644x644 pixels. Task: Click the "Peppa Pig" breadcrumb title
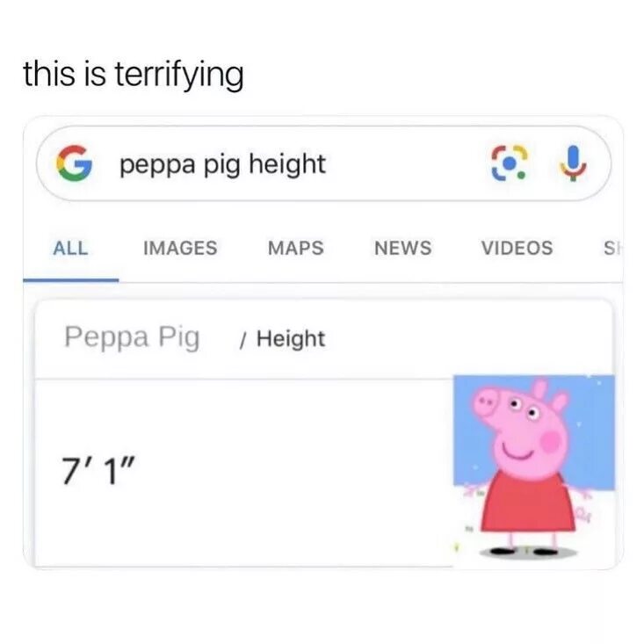point(132,337)
